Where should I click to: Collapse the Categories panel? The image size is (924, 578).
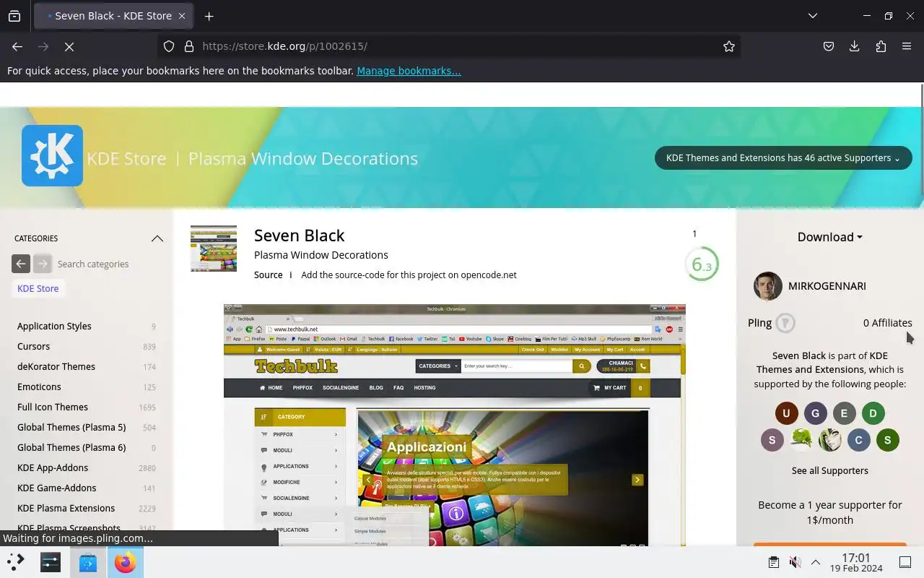157,238
